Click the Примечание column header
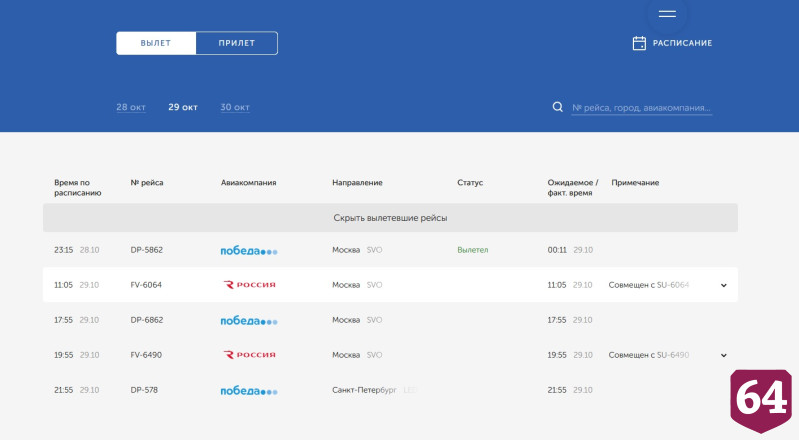 click(x=635, y=183)
